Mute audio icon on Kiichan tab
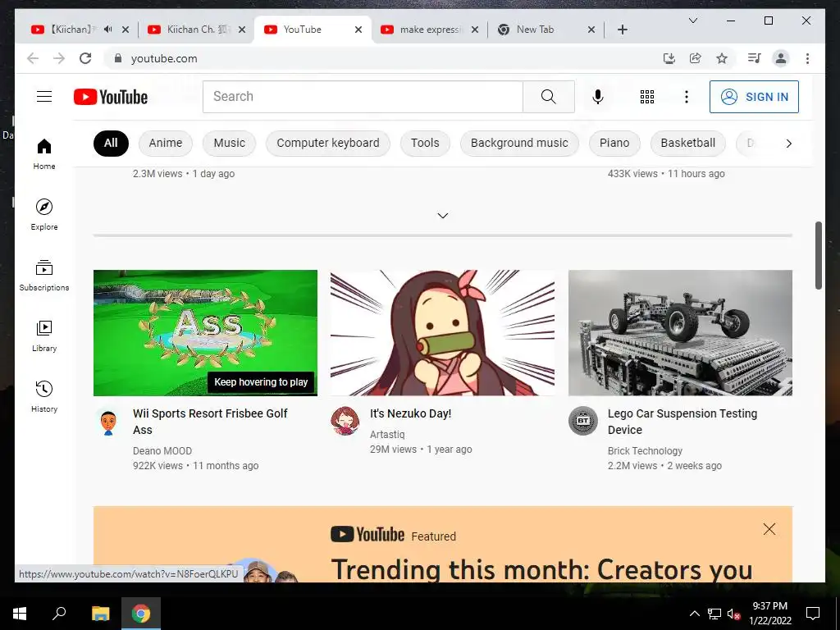The image size is (840, 630). 107,30
